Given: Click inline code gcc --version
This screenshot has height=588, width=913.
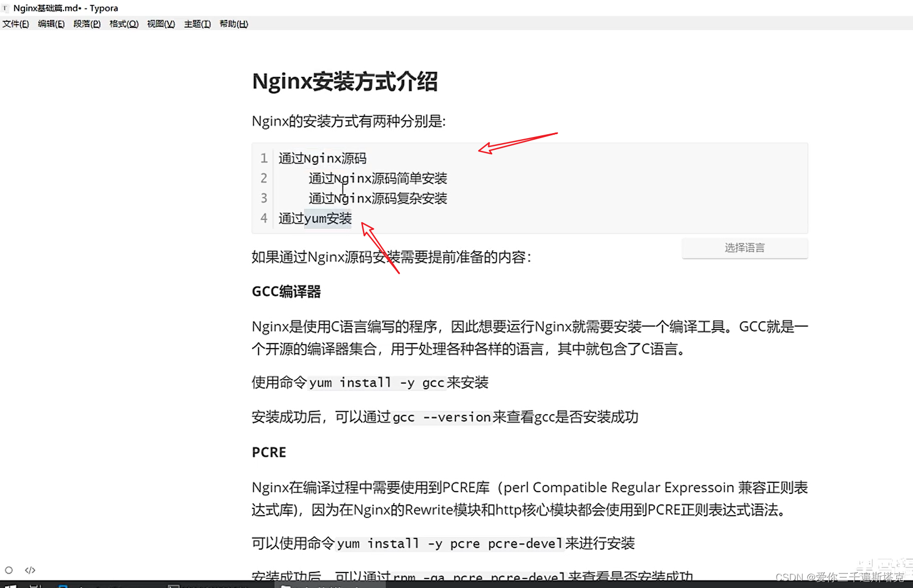Looking at the screenshot, I should [442, 417].
